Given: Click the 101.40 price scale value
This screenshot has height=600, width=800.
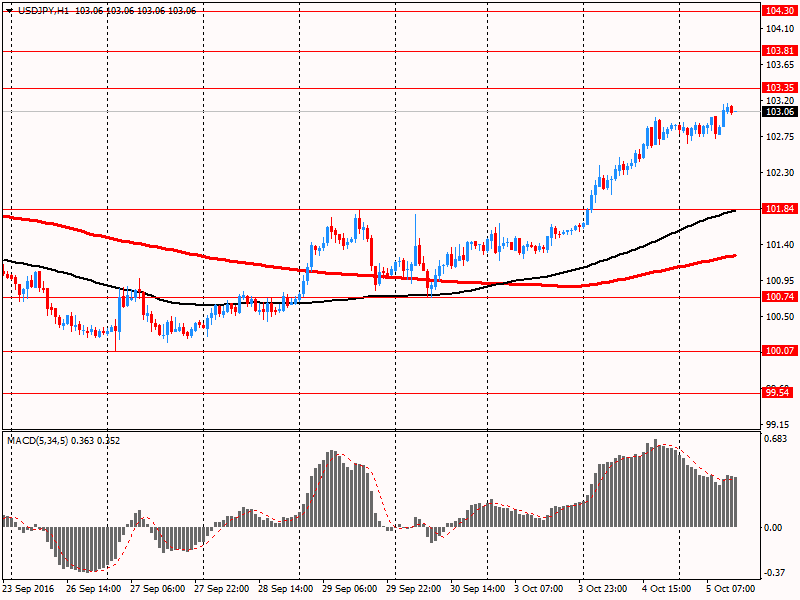Looking at the screenshot, I should click(780, 245).
